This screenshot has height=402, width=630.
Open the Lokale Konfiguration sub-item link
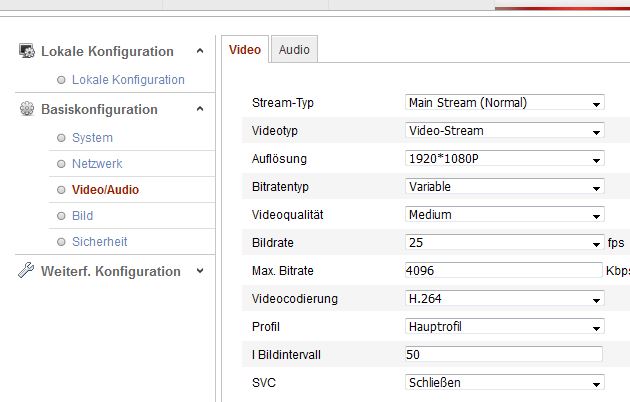pos(128,79)
